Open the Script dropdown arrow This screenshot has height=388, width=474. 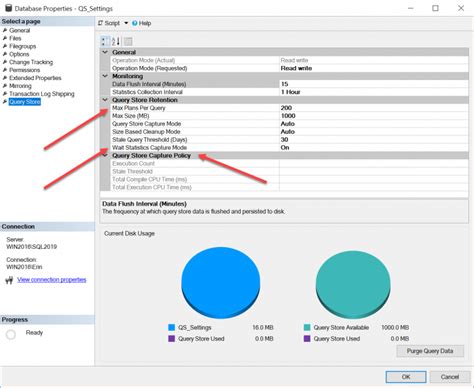pos(126,23)
